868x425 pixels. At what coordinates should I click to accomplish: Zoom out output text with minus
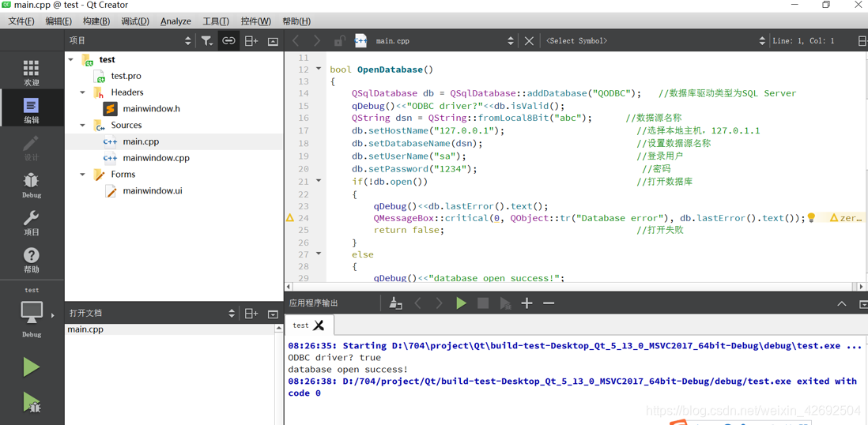point(549,303)
